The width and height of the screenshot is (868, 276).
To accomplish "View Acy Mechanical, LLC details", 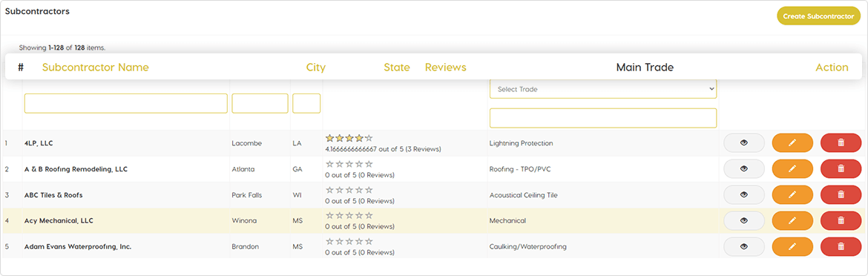I will pyautogui.click(x=744, y=220).
